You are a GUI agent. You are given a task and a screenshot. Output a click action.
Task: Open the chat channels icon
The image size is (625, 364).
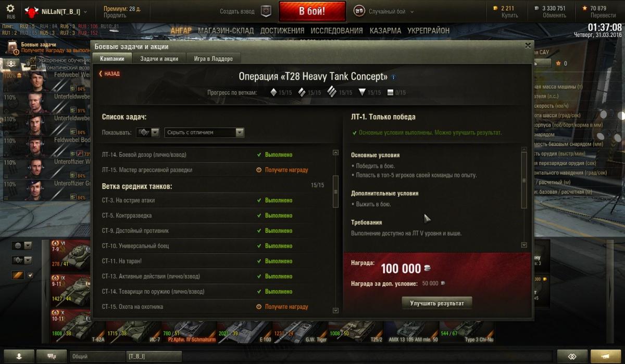(52, 356)
